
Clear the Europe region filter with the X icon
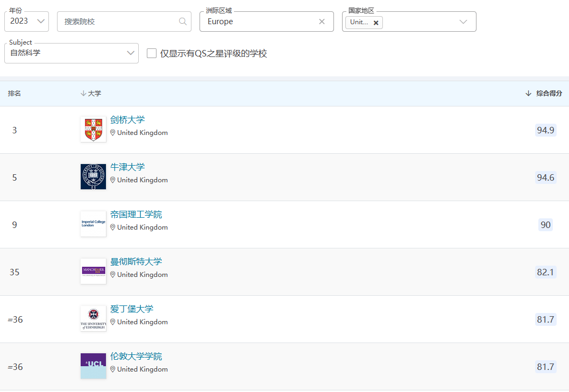(322, 22)
